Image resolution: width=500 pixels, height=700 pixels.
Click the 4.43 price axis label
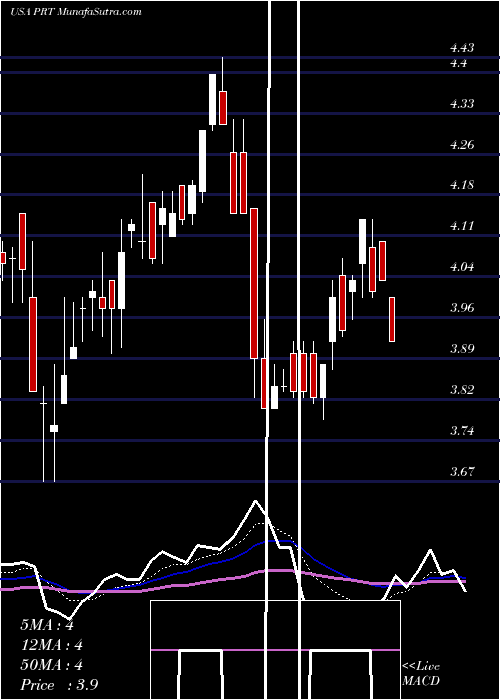point(462,48)
